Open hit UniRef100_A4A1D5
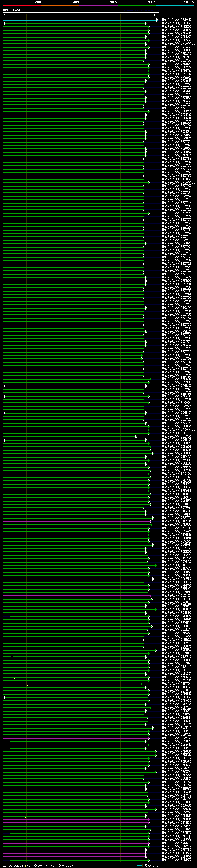Viewport: 197px width, 868px height. pos(177,521)
